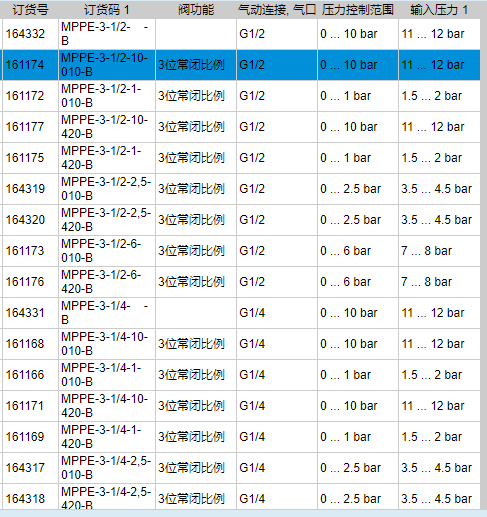Click the 阀功能 column header
Screen dimensions: 487x517
pyautogui.click(x=196, y=10)
